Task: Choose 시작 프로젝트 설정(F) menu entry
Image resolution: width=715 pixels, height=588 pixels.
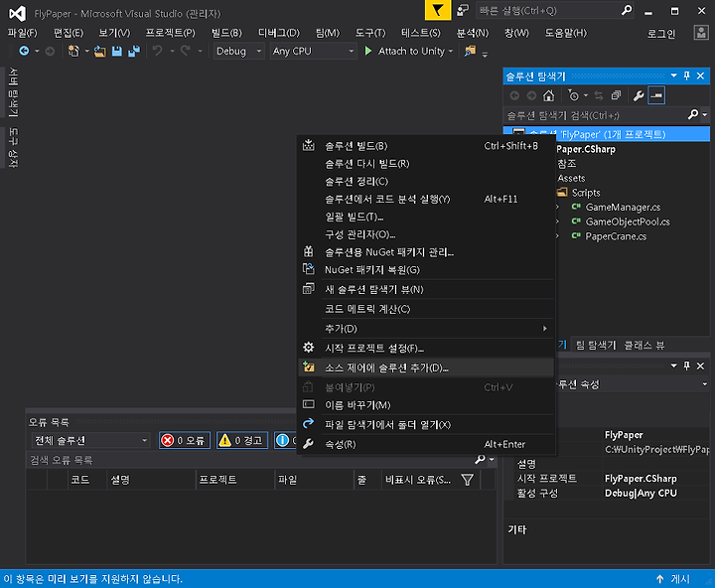Action: [x=426, y=348]
